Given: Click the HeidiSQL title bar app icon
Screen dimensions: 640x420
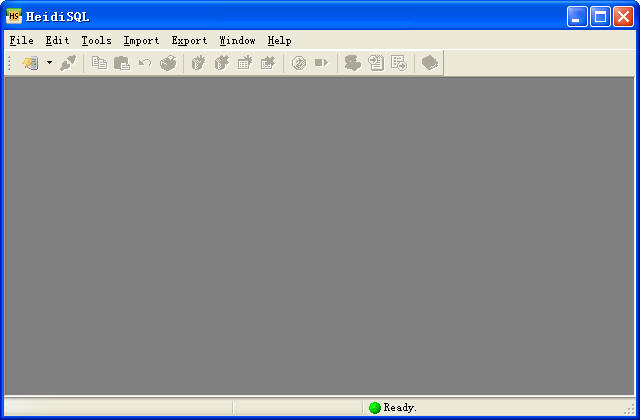Looking at the screenshot, I should [x=14, y=16].
